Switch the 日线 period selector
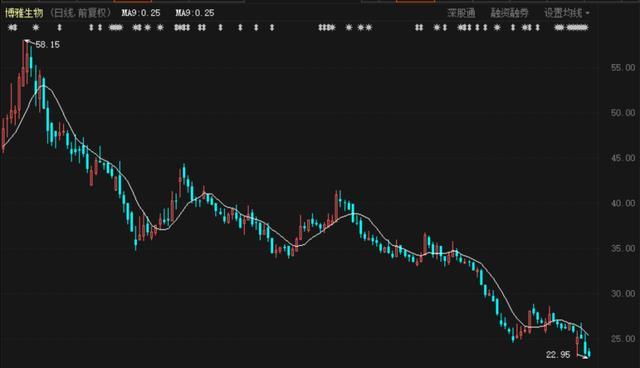 pyautogui.click(x=64, y=13)
